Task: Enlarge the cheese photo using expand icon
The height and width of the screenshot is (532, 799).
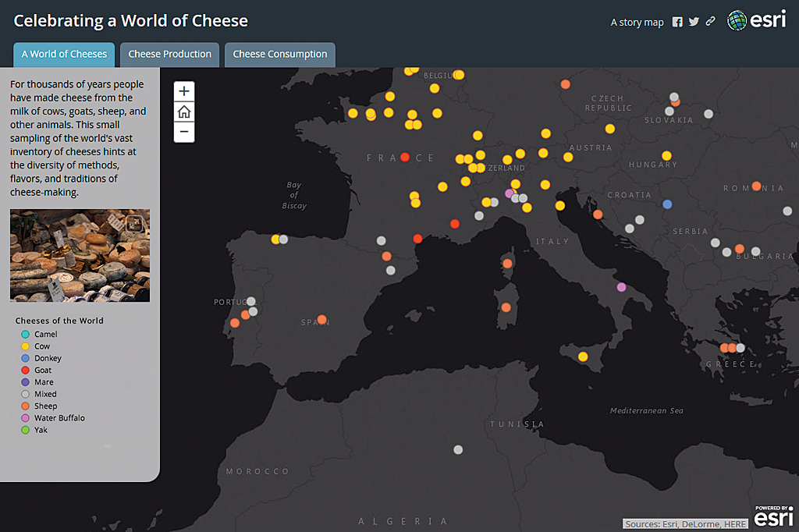Action: (135, 224)
